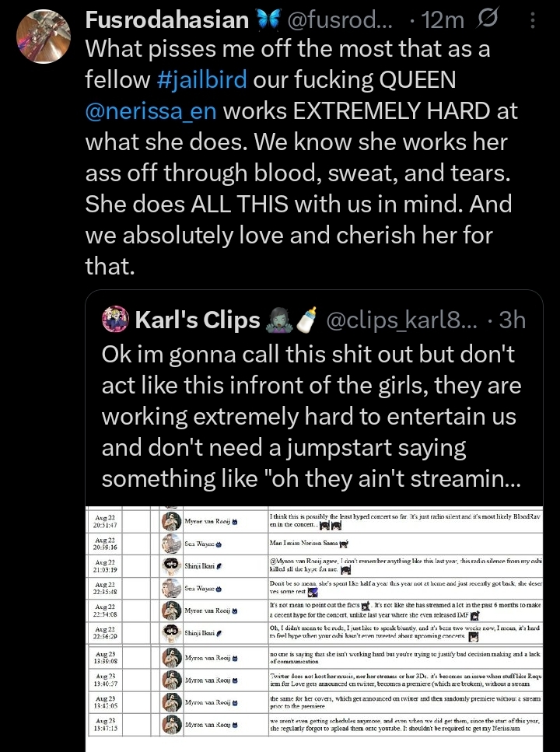Click the Grok slashed-circle icon beside timestamp
Image resolution: width=560 pixels, height=752 pixels.
click(488, 19)
